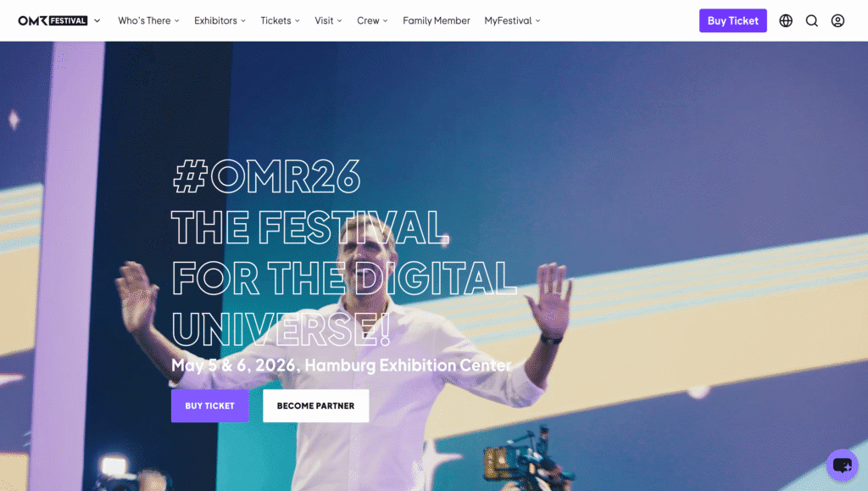
Task: Open the search magnifier icon
Action: tap(811, 20)
